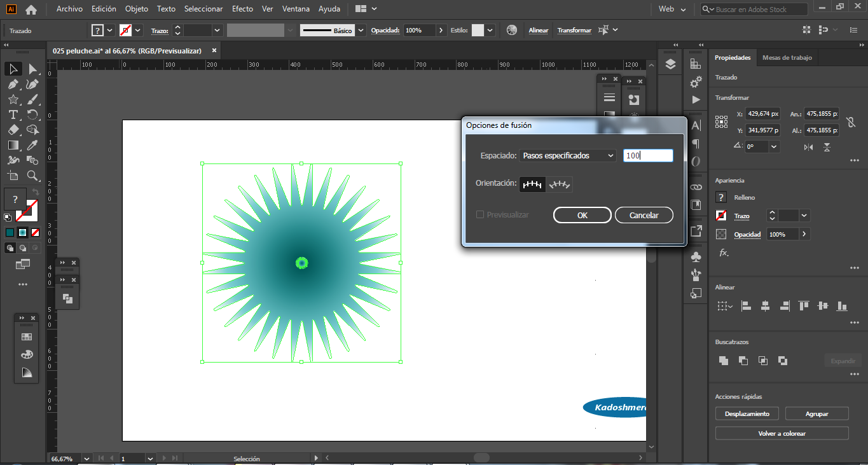Select the Star shape tool
The width and height of the screenshot is (868, 465).
[x=13, y=99]
